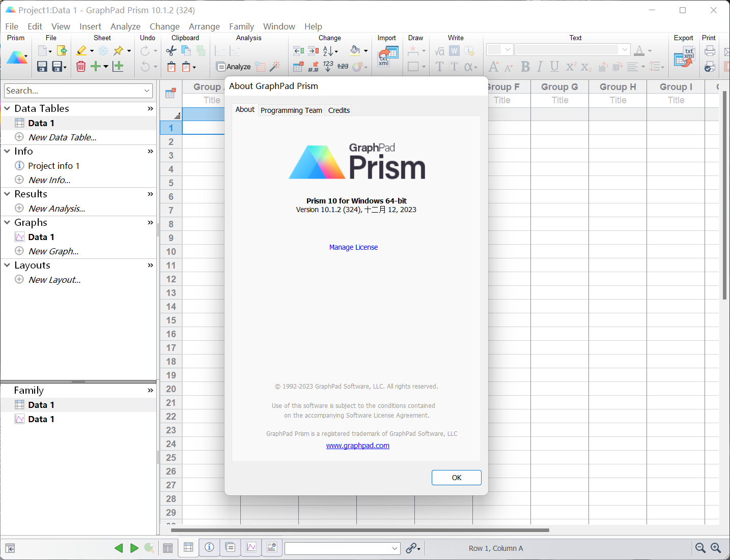Click the highlighter sheet icon
Image resolution: width=730 pixels, height=560 pixels.
pyautogui.click(x=81, y=50)
